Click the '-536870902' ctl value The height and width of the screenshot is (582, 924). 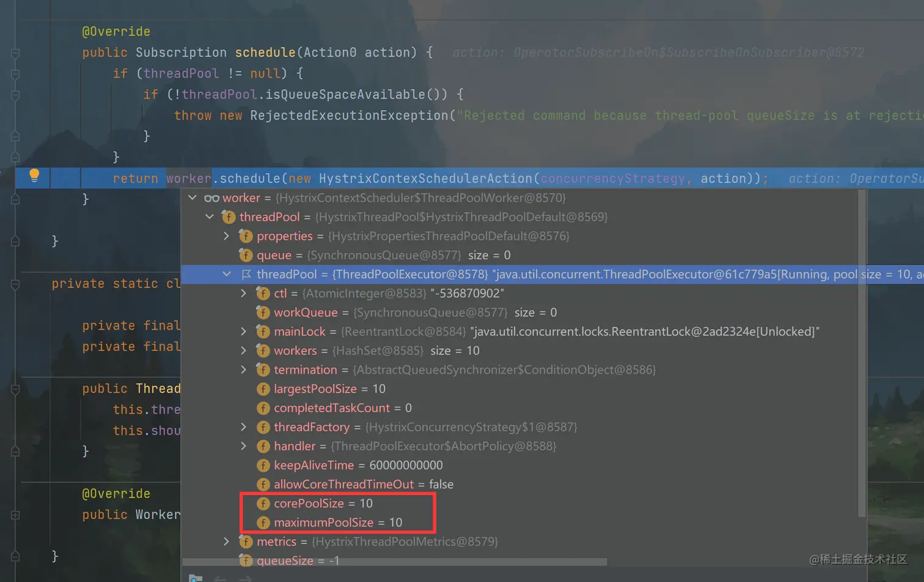click(x=468, y=293)
